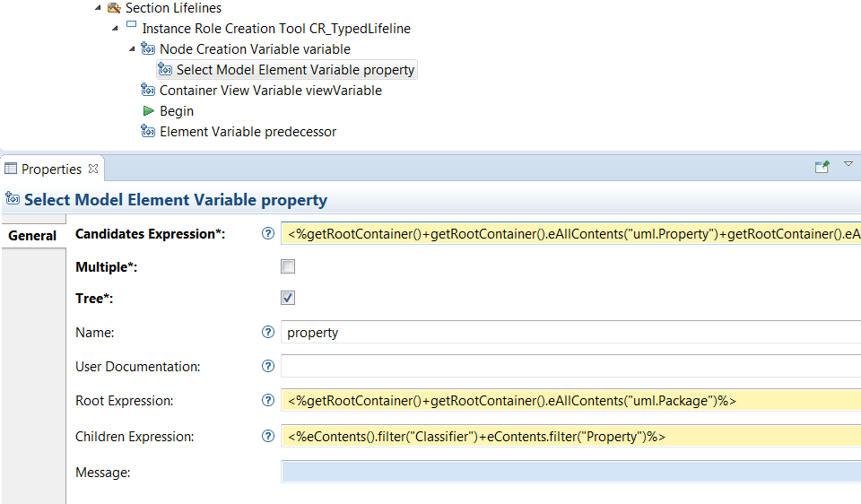Image resolution: width=861 pixels, height=504 pixels.
Task: Click the green Begin arrow icon
Action: (x=149, y=111)
